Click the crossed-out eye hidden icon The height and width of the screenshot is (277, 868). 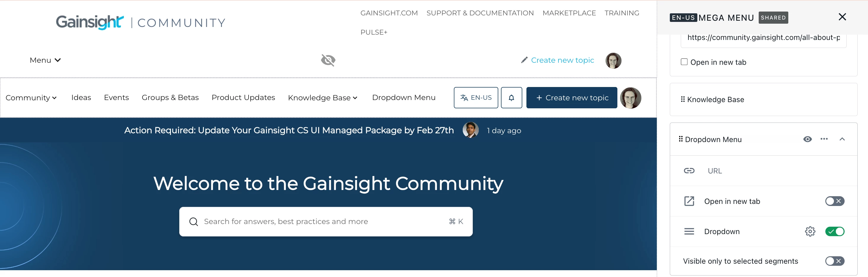point(328,60)
